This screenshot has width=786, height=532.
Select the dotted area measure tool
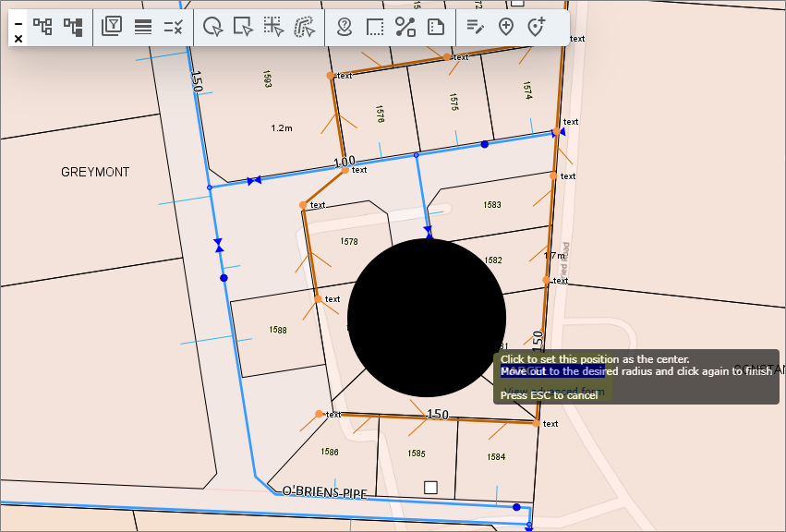375,27
